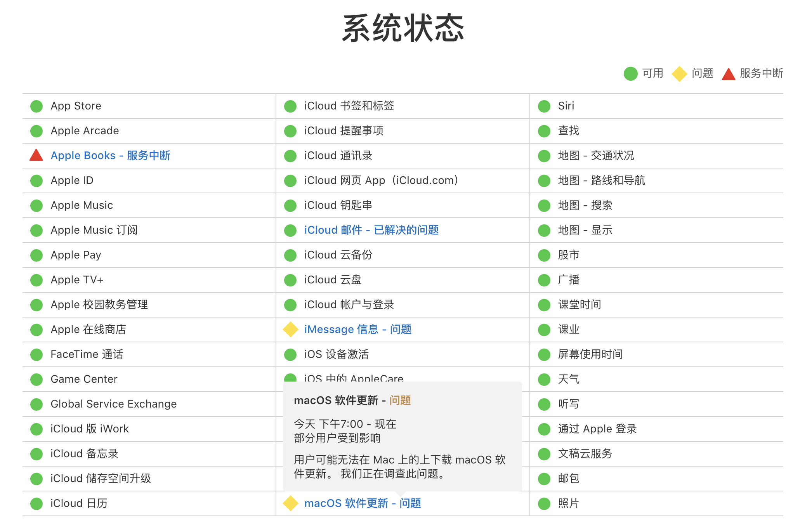Screen dimensions: 812x531
Task: Open Apple Books - 服务中断 details
Action: click(x=110, y=156)
